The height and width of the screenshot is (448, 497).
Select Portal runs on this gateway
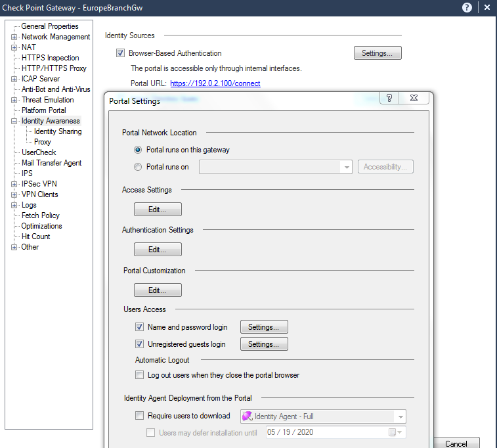138,150
